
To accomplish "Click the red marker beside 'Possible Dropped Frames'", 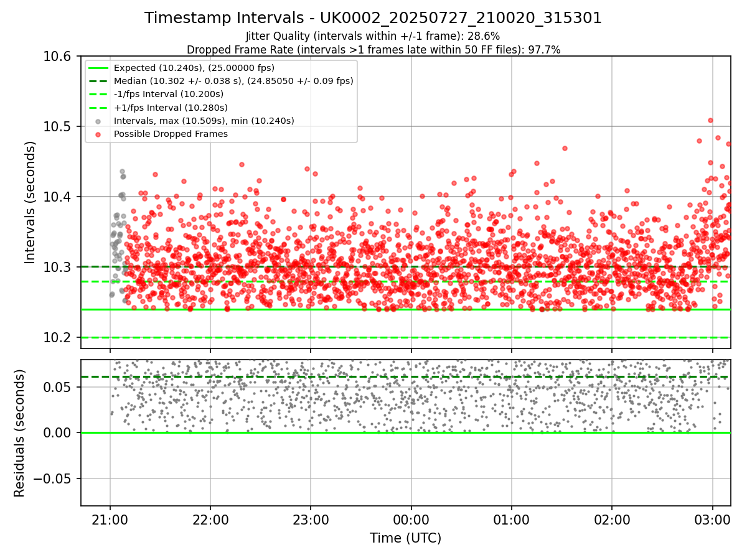I will [99, 134].
